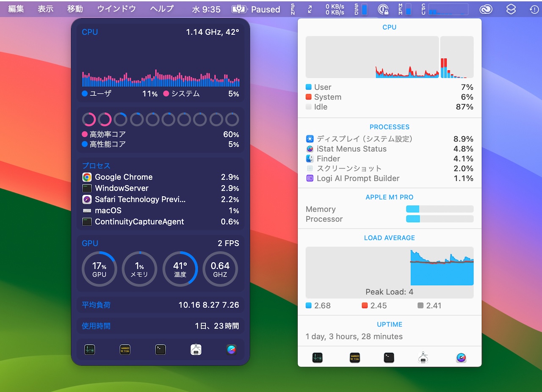The width and height of the screenshot is (542, 392).
Task: Click the Logi AI Prompt Builder icon
Action: (310, 178)
